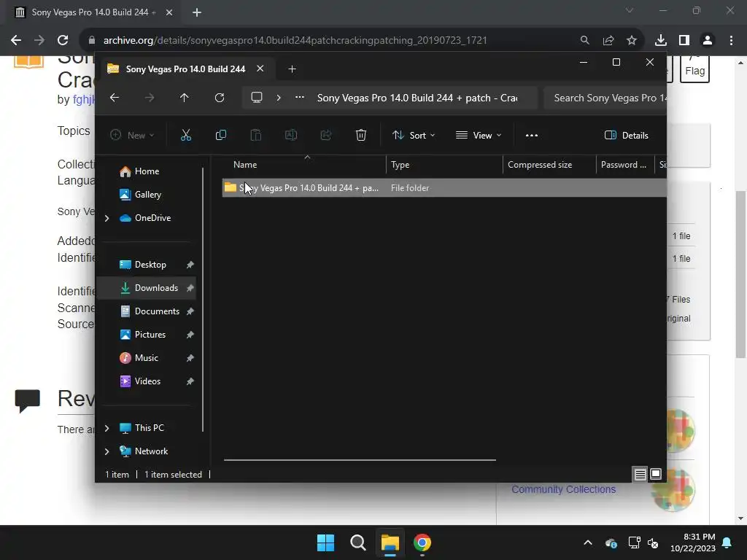Open a new Chrome tab
747x560 pixels.
click(x=197, y=12)
